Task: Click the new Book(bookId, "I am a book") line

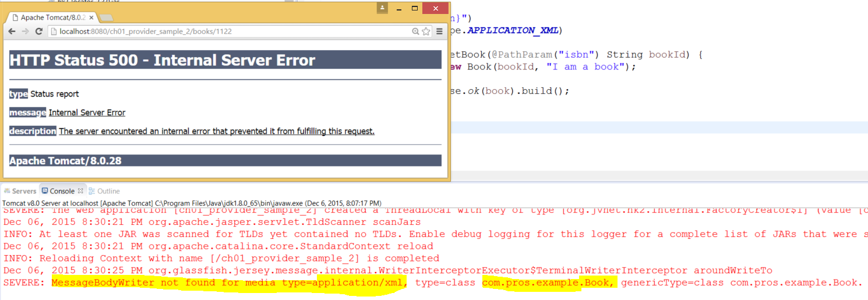Action: click(x=542, y=66)
